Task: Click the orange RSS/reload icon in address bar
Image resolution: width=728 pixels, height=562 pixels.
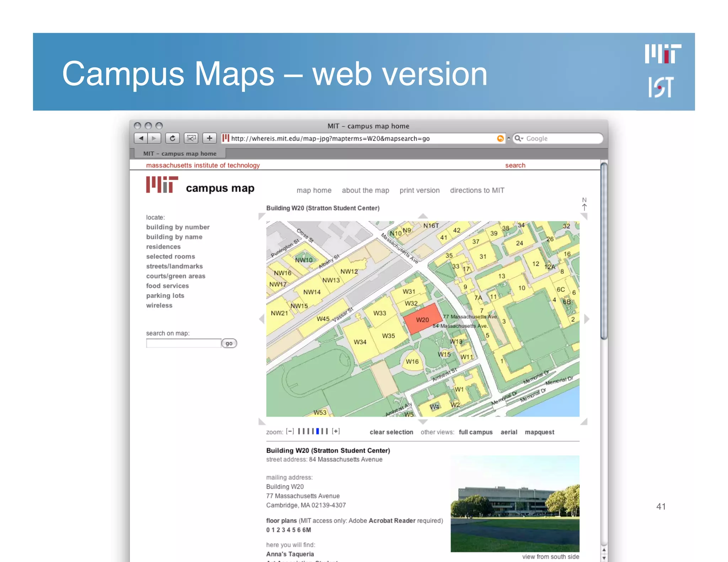Action: coord(500,139)
